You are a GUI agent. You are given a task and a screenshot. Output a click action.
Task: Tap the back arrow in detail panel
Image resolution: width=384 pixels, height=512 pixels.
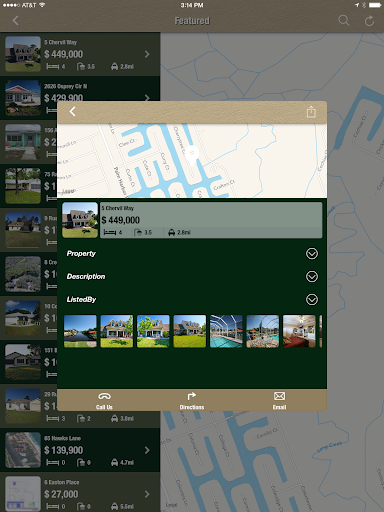[72, 111]
